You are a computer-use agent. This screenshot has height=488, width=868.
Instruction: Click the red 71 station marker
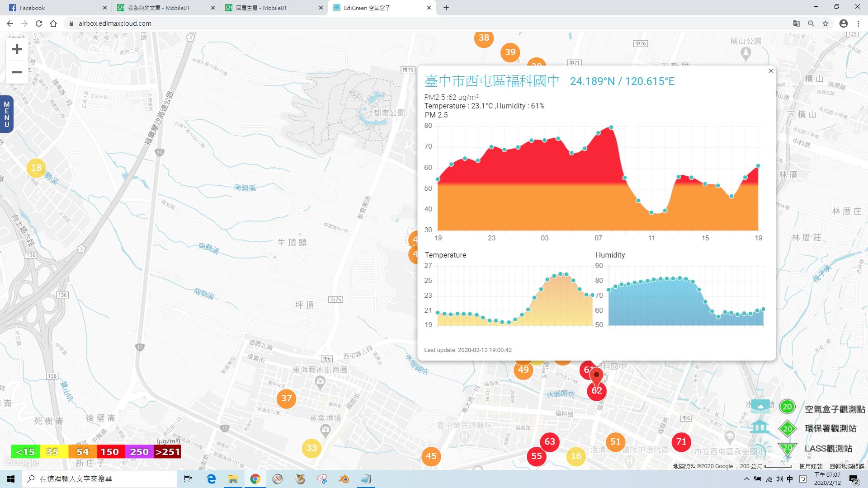[x=681, y=441]
